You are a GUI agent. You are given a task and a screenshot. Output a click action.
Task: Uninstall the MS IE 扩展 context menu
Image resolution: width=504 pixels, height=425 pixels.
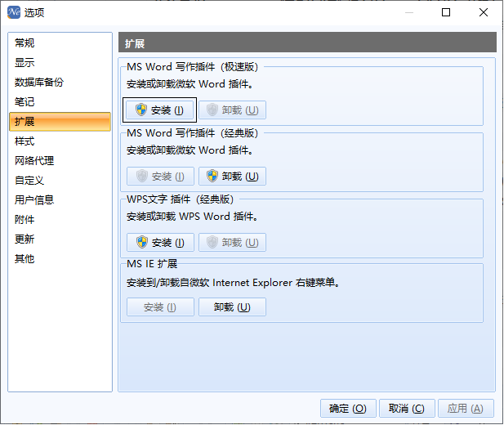232,307
